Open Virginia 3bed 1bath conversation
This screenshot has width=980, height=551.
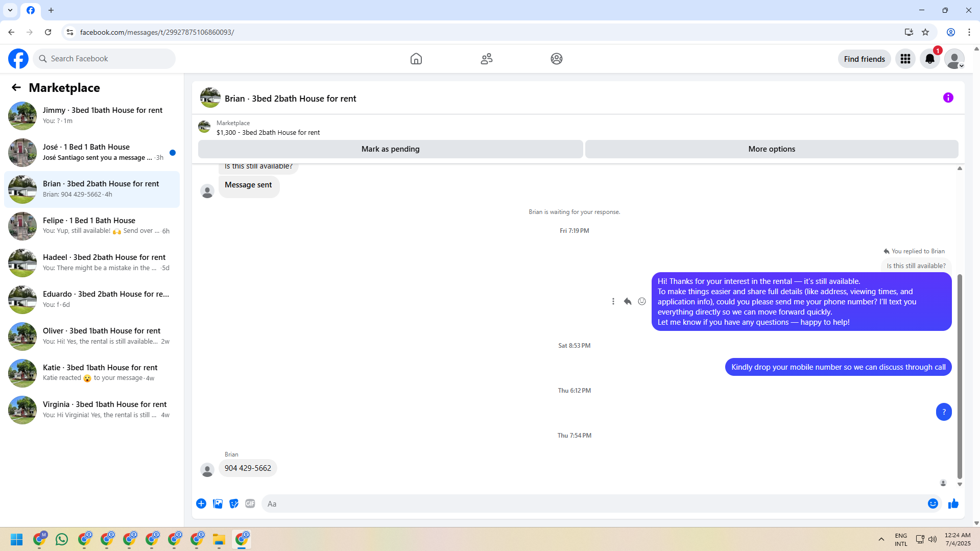click(92, 410)
